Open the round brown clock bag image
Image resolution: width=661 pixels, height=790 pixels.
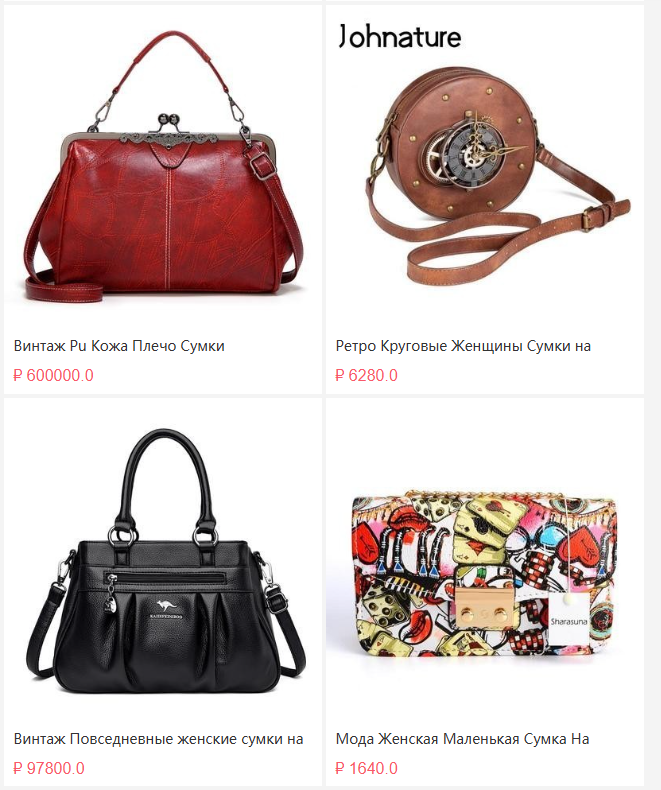485,165
